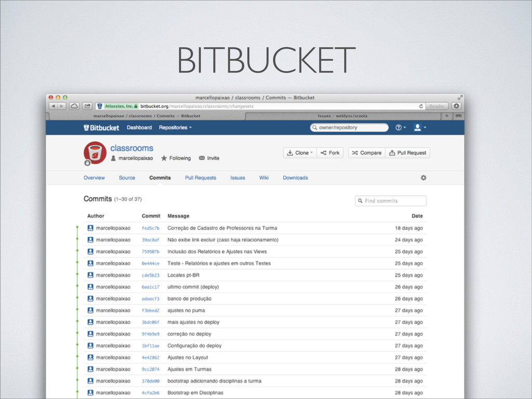Click author avatar icon in cde5b23 row
Viewport: 532px width, 399px height.
click(90, 275)
